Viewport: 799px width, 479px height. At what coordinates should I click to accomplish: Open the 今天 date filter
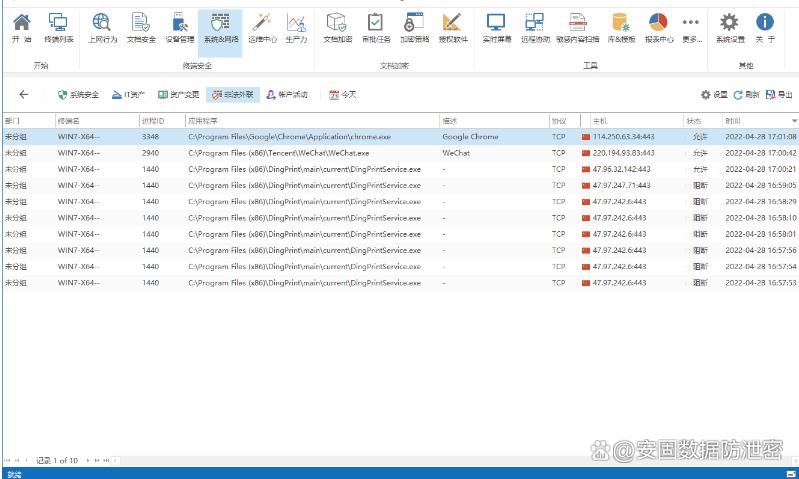tap(342, 95)
